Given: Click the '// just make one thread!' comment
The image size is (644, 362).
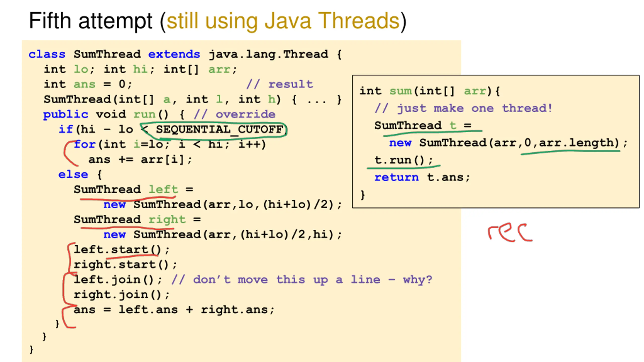Looking at the screenshot, I should (463, 108).
